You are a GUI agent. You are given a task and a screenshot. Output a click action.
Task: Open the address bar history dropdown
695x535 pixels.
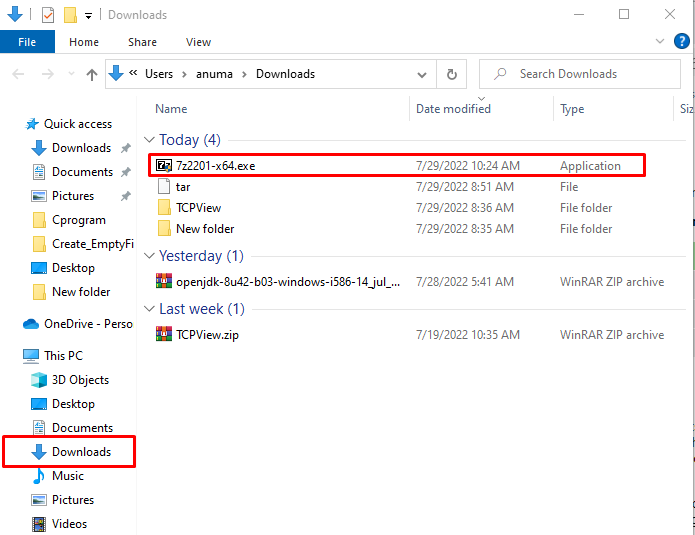click(x=422, y=74)
